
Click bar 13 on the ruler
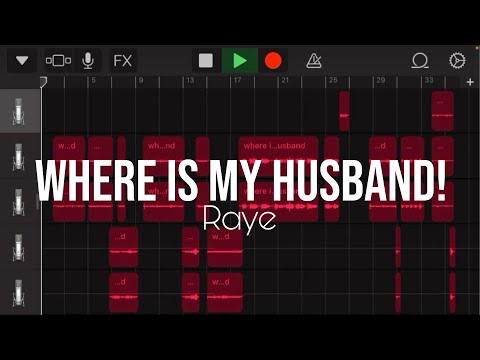tap(190, 80)
